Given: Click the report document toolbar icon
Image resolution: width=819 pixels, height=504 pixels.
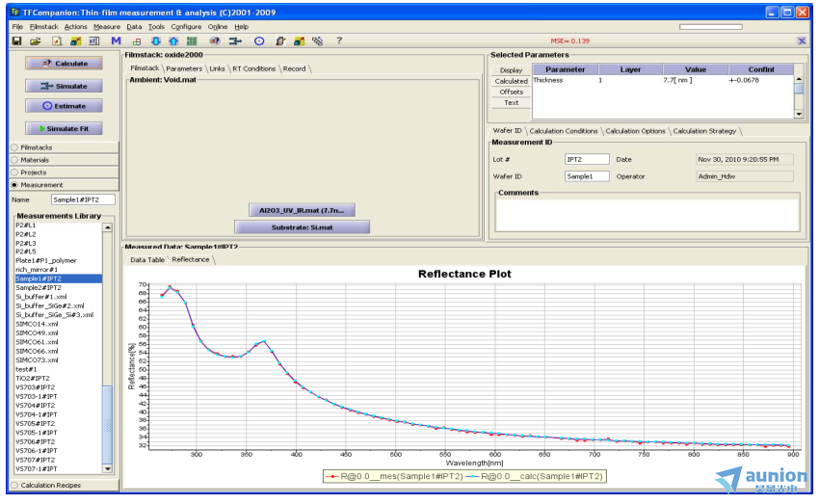Looking at the screenshot, I should [57, 40].
